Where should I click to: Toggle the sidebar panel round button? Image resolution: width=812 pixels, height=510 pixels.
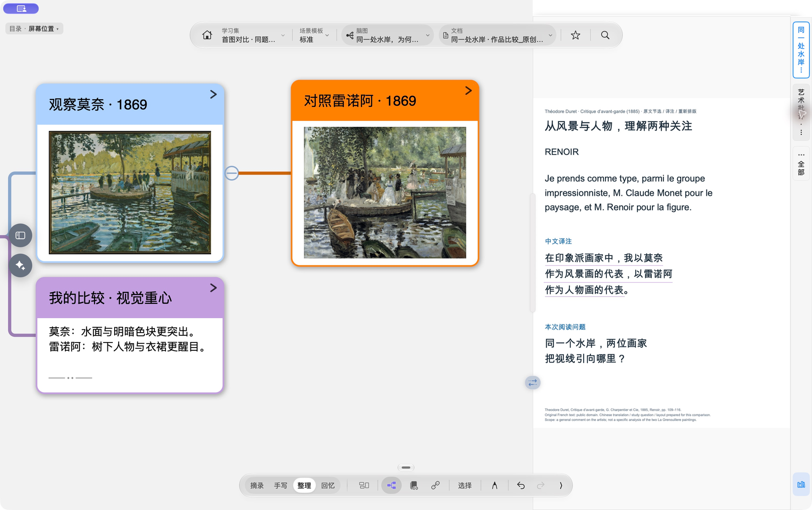click(20, 235)
